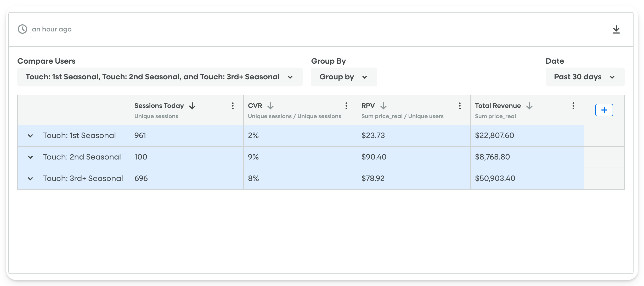Image resolution: width=644 pixels, height=286 pixels.
Task: Click the 'an hour ago' refresh label
Action: 52,29
